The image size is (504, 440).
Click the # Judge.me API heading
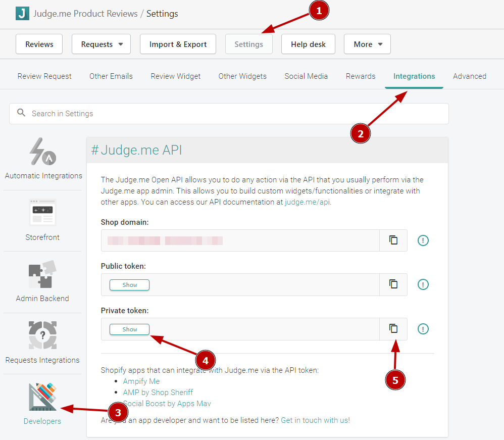click(137, 150)
